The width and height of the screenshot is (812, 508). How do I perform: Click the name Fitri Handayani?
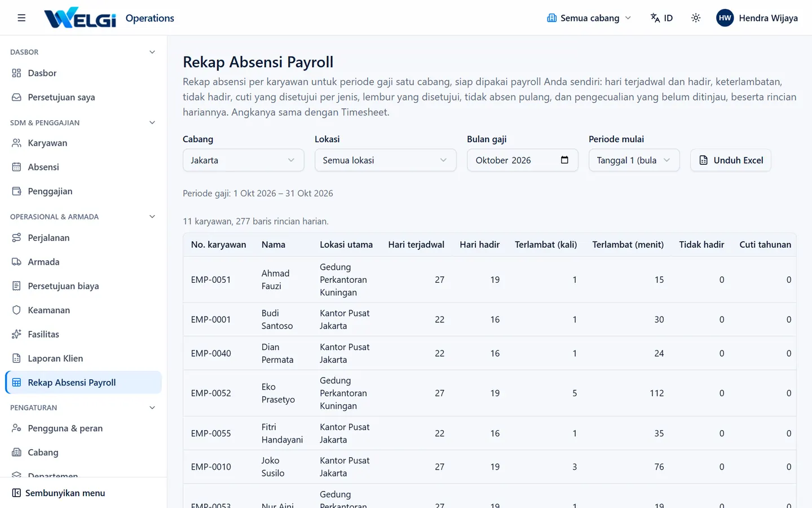282,433
